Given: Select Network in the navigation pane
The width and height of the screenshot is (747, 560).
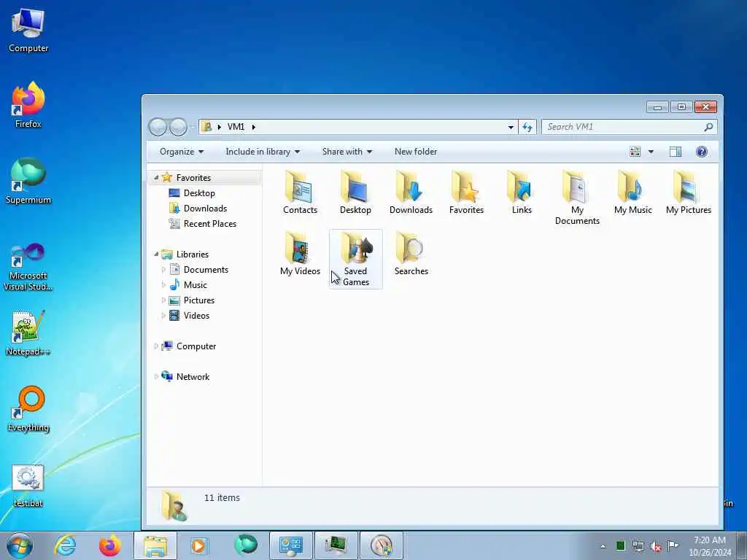Looking at the screenshot, I should coord(193,377).
